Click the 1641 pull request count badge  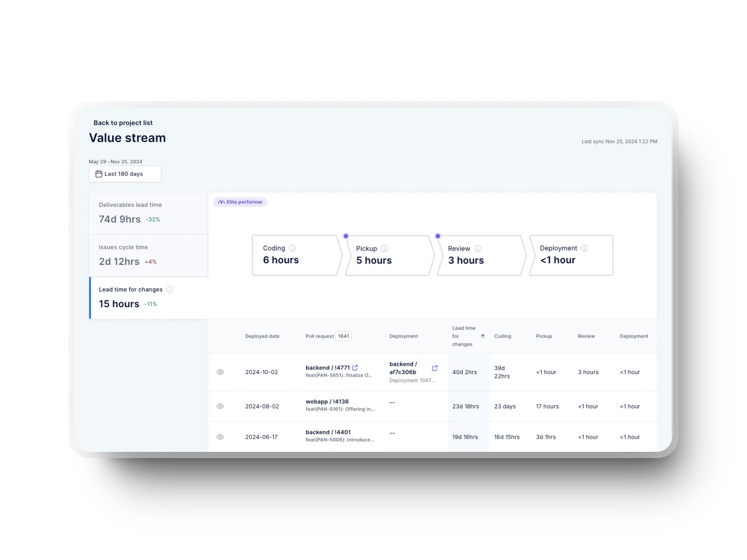[343, 336]
